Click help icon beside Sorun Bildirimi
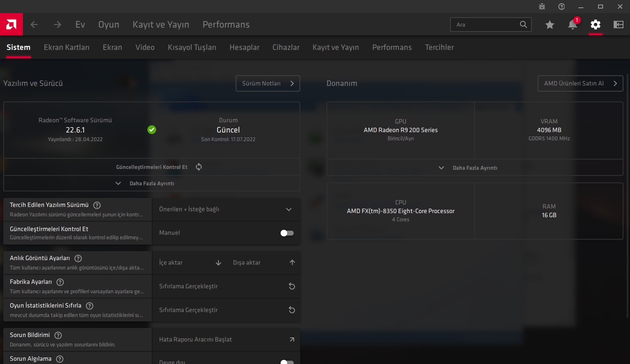This screenshot has width=630, height=364. pos(58,335)
